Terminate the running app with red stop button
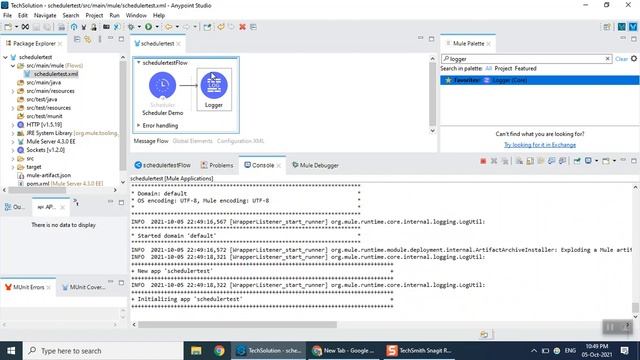Viewport: 640px width, 360px height. [x=483, y=161]
